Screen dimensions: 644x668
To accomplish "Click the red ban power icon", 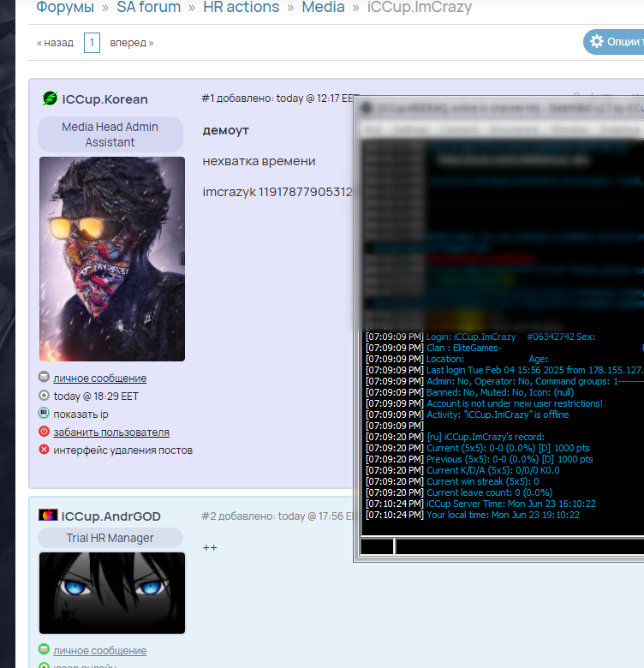I will (44, 431).
